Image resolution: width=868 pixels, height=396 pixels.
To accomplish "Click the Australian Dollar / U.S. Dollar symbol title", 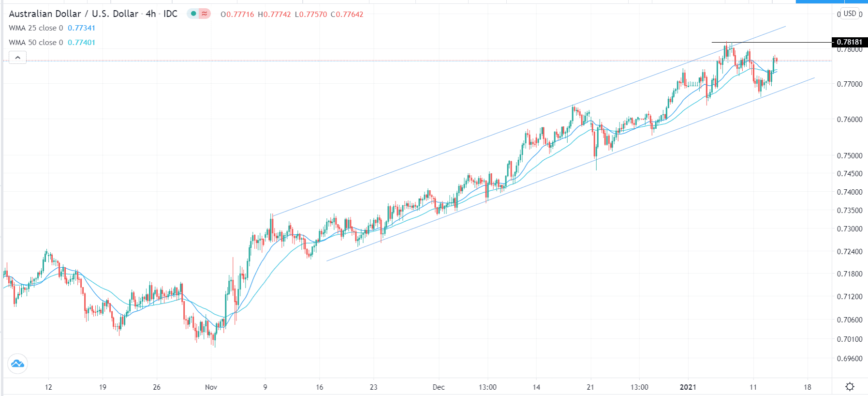I will [x=73, y=14].
